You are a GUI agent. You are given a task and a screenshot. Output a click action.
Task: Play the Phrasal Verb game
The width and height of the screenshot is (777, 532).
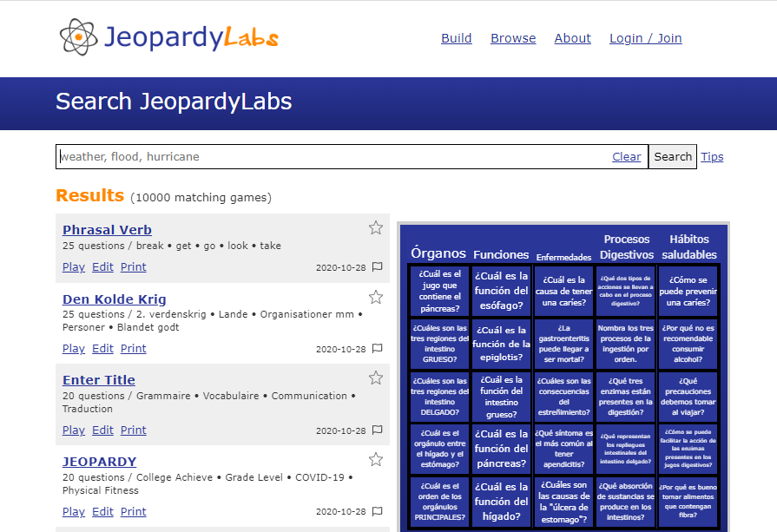73,267
